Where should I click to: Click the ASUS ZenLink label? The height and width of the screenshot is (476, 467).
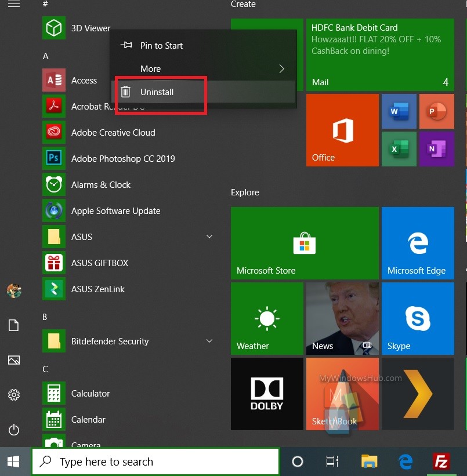[98, 289]
